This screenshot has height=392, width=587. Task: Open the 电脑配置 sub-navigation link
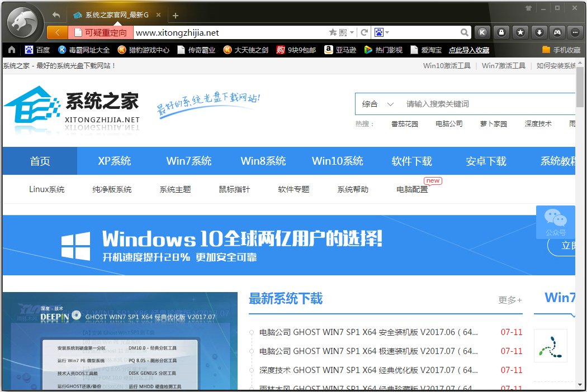[412, 189]
